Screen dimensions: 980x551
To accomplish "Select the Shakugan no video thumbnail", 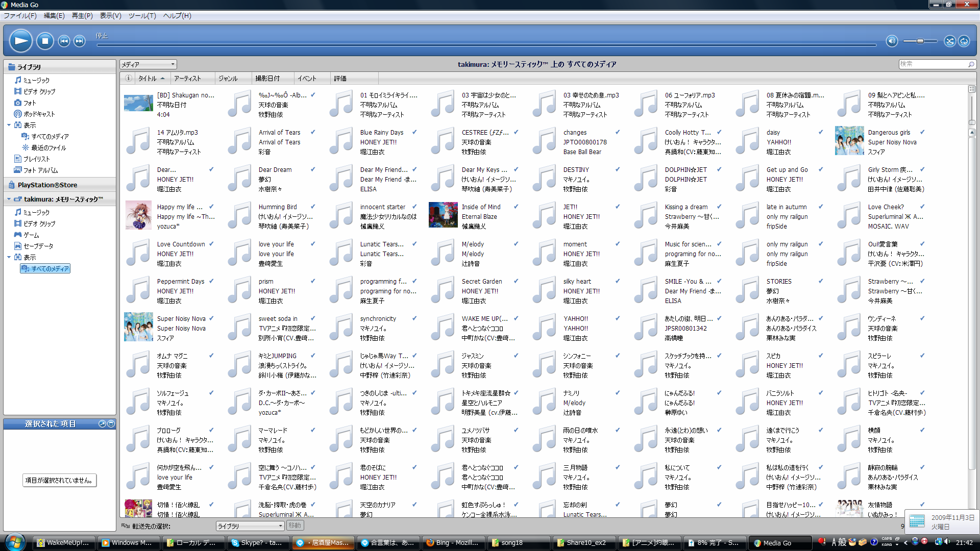I will pos(138,103).
